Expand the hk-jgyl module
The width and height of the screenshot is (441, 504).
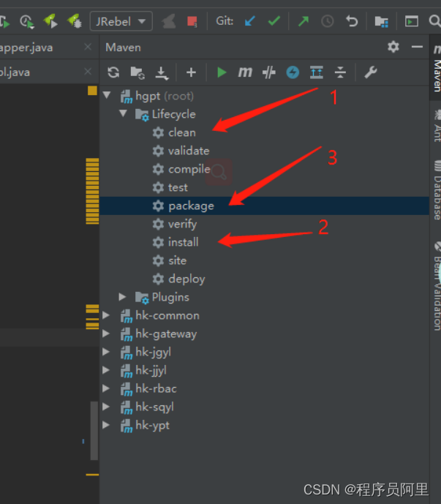106,352
